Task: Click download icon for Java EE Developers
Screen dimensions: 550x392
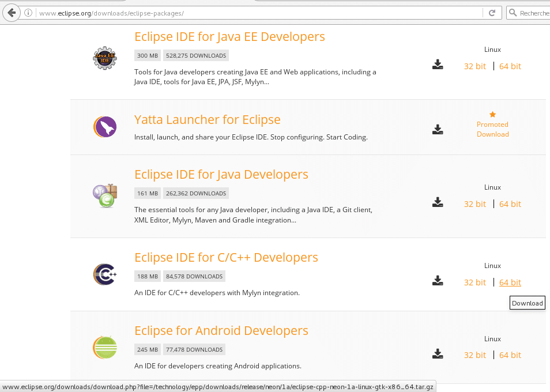Action: click(438, 65)
